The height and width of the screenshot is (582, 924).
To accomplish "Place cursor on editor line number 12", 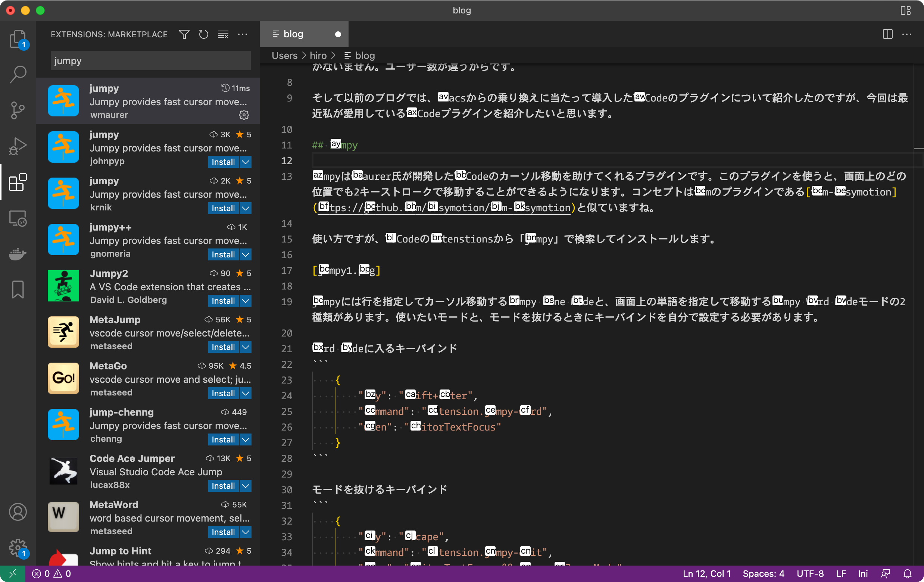I will tap(286, 161).
